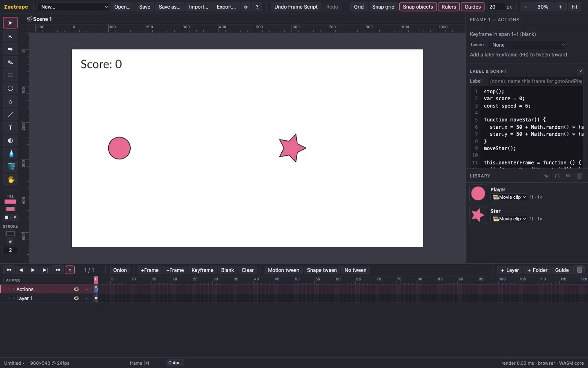Viewport: 588px width, 368px height.
Task: Click Open... in top bar
Action: pyautogui.click(x=122, y=7)
